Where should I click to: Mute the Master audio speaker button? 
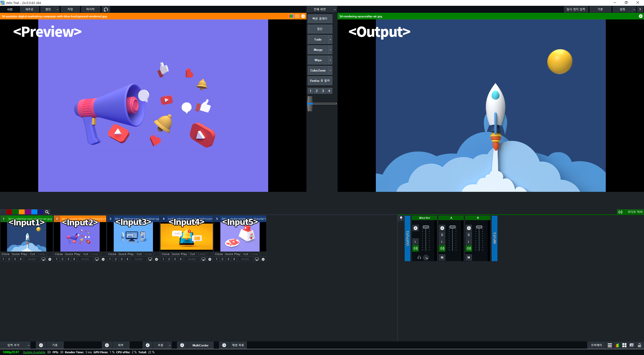416,248
